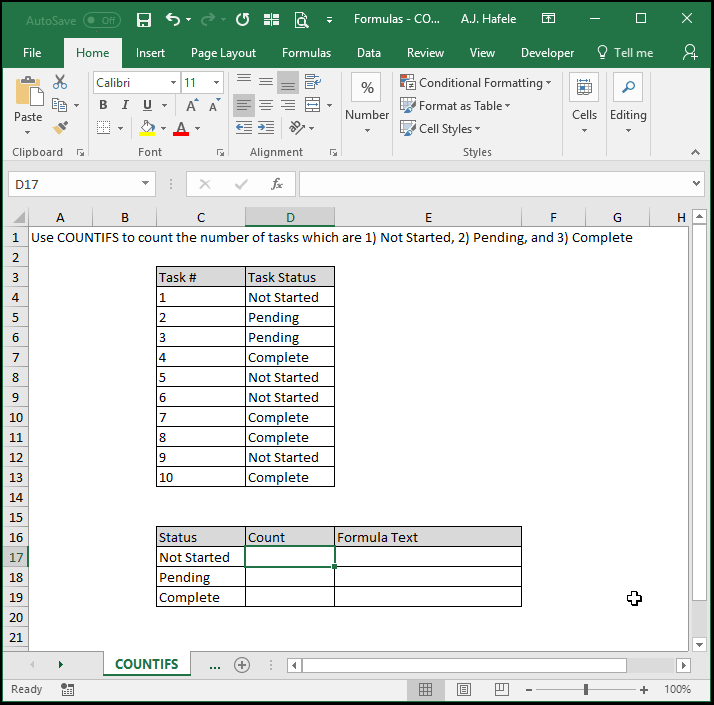Expand the formula bar with the chevron
Screen dimensions: 714x705
point(696,184)
